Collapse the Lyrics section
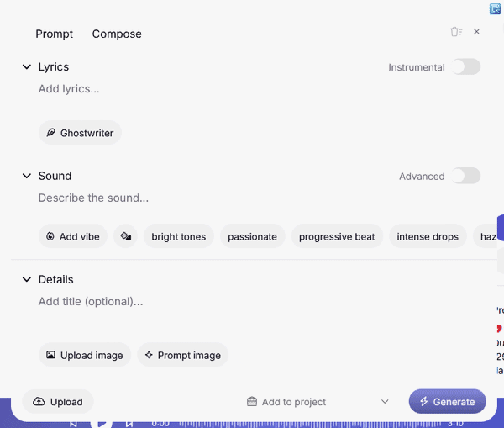The height and width of the screenshot is (428, 504). pos(26,67)
